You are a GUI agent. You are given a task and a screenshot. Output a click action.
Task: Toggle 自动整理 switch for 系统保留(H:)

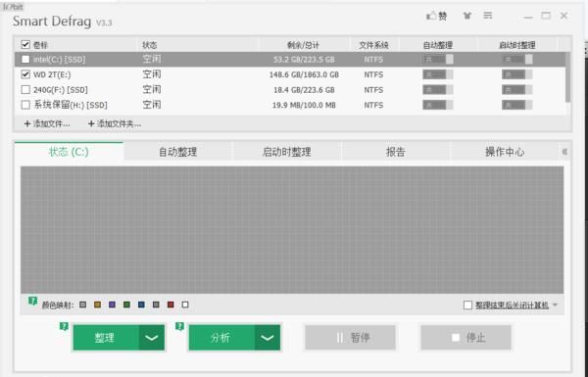(438, 105)
